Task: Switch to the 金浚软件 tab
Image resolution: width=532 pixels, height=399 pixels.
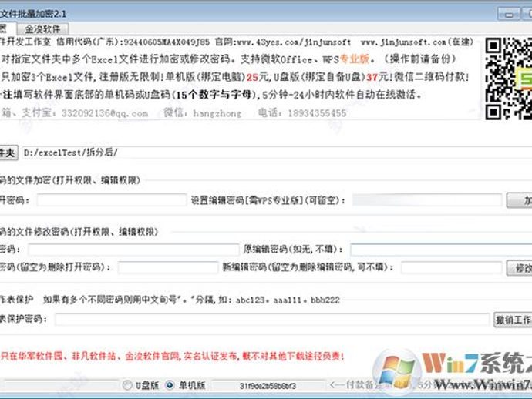Action: (42, 28)
